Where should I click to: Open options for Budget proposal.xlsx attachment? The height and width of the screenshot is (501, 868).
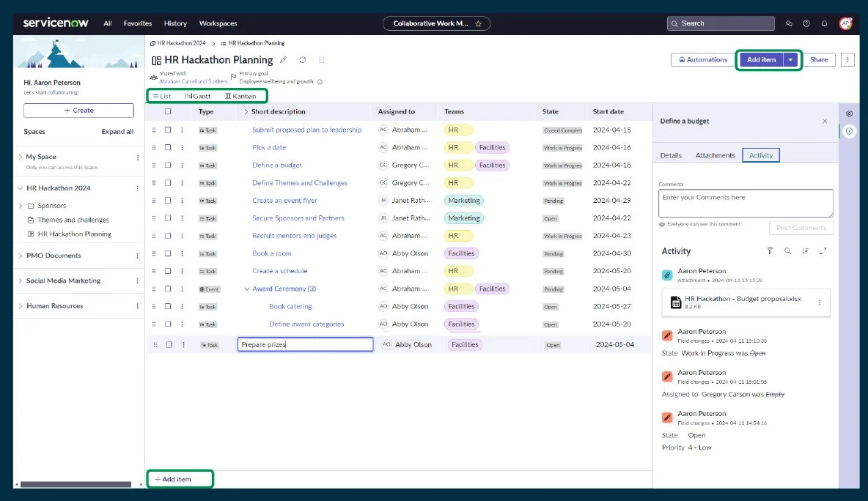820,303
